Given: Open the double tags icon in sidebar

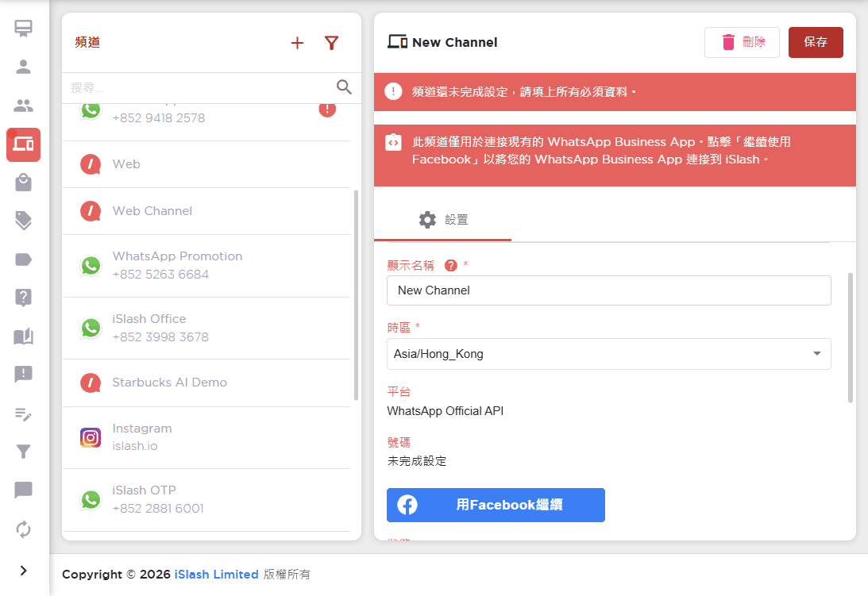Looking at the screenshot, I should [23, 221].
